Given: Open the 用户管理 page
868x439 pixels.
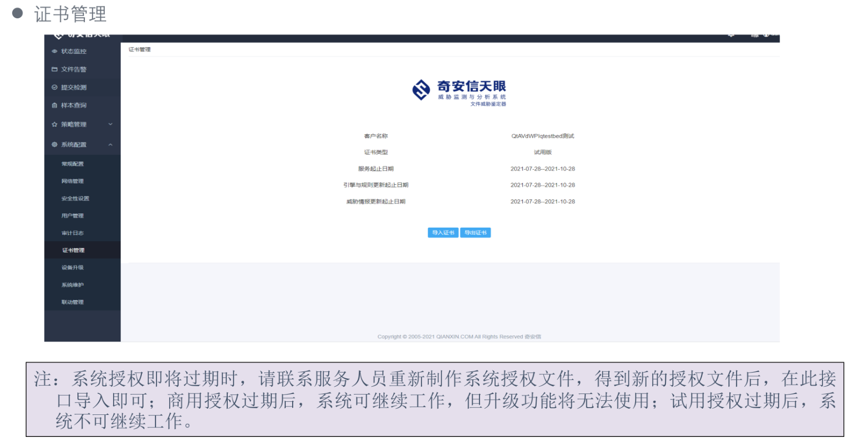Looking at the screenshot, I should pyautogui.click(x=73, y=216).
